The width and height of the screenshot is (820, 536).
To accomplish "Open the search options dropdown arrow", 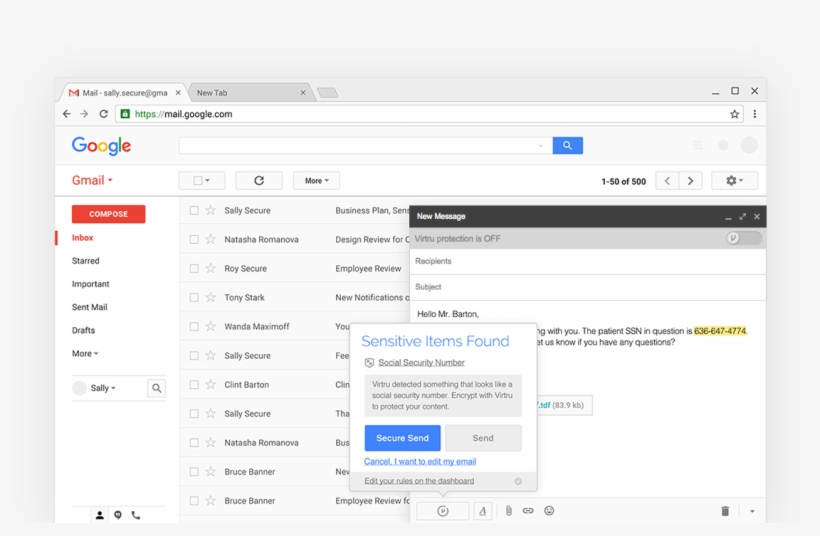I will click(541, 146).
